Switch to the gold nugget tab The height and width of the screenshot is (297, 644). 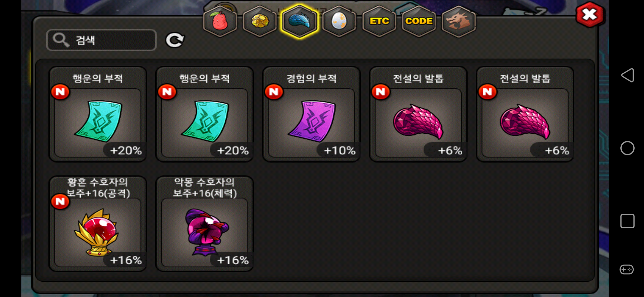pyautogui.click(x=260, y=21)
